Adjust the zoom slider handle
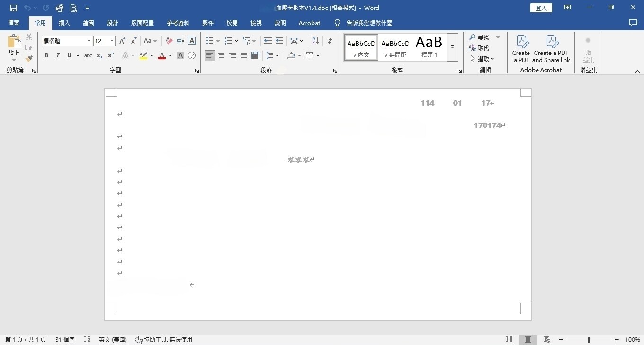The image size is (644, 345). [x=589, y=340]
